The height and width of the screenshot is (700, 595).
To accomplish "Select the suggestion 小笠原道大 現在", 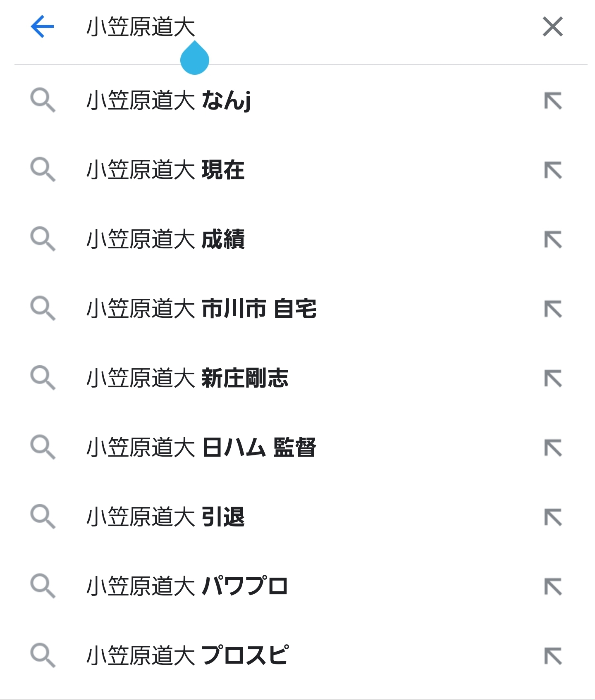I will point(165,170).
